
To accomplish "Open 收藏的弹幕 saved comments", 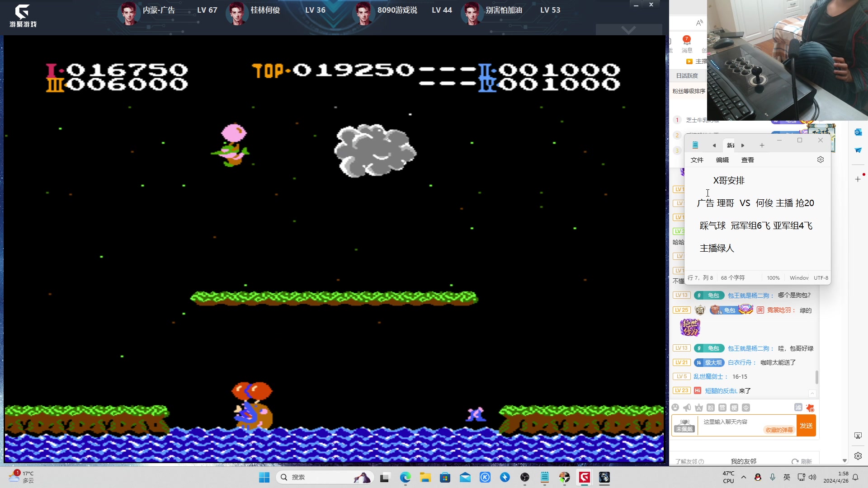I will click(x=779, y=430).
